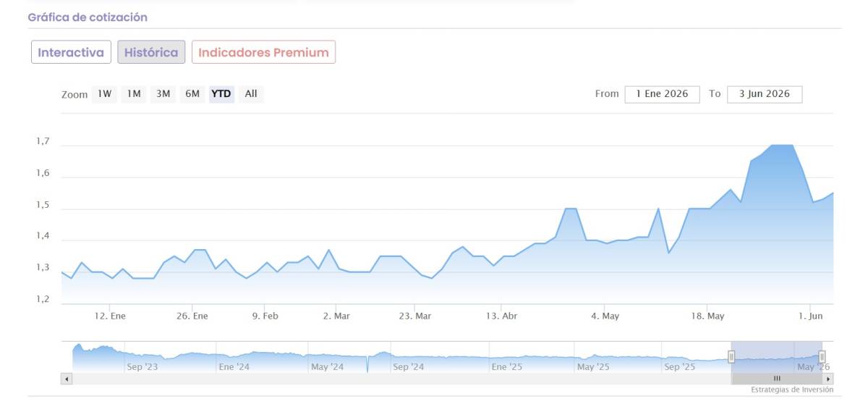
Task: Click the Estrategias de Inversión credit link
Action: pyautogui.click(x=792, y=390)
